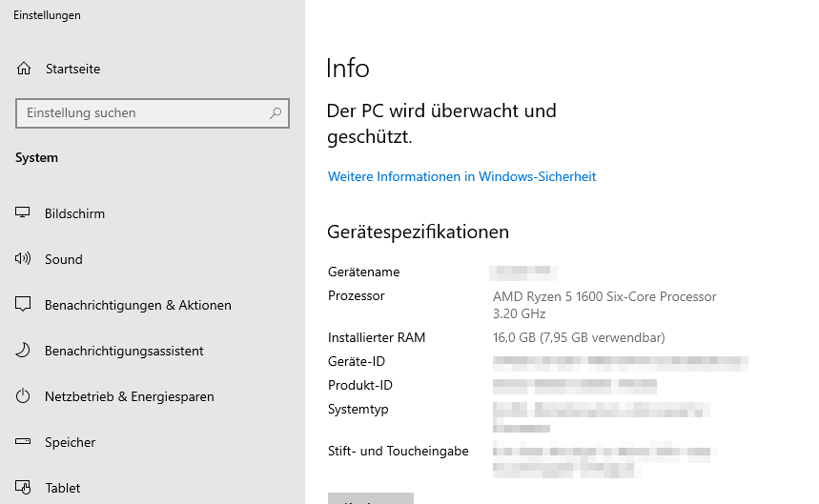Open the Bildschirm settings page
The height and width of the screenshot is (504, 819).
(74, 213)
